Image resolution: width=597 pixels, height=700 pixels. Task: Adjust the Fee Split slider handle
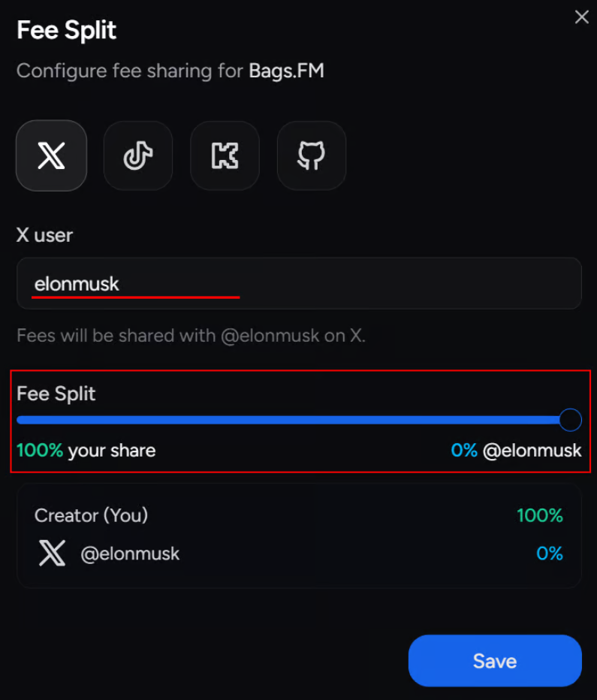click(x=570, y=419)
